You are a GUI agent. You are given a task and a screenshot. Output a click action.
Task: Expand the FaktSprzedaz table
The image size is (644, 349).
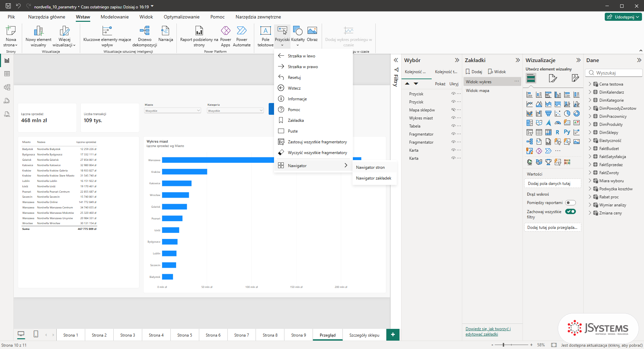pos(590,164)
